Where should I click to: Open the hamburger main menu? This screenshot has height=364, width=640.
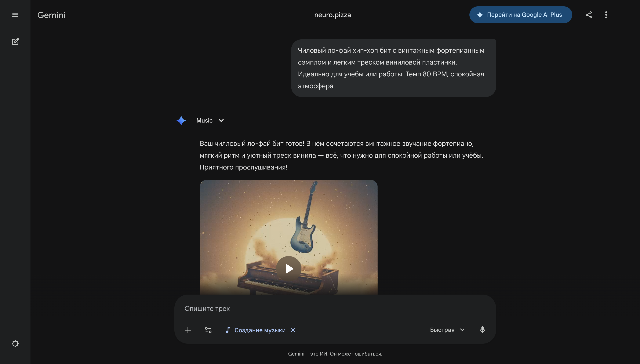click(15, 15)
